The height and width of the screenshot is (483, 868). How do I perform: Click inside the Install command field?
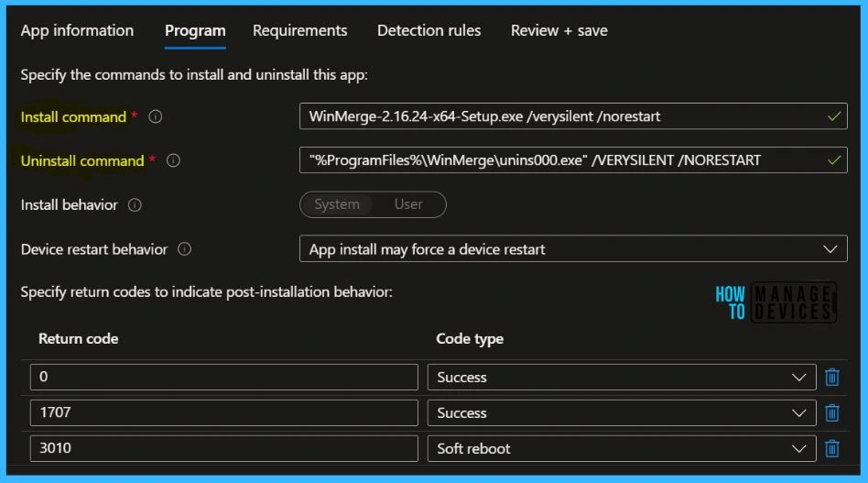coord(573,116)
